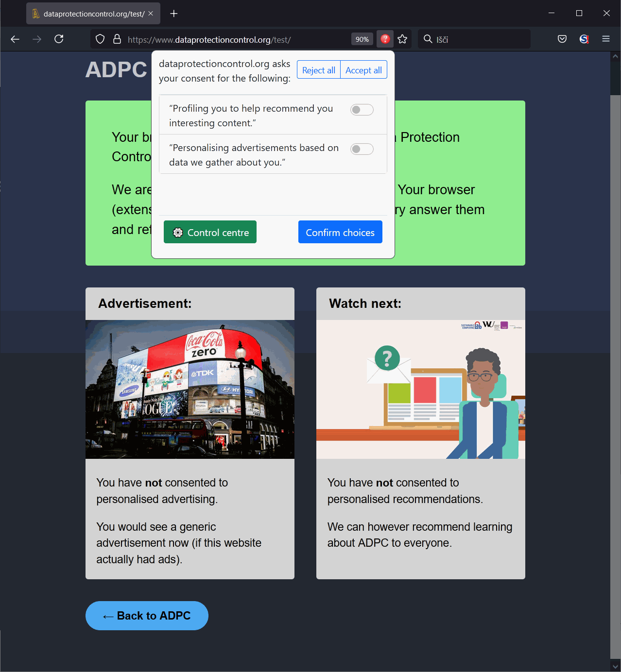Image resolution: width=621 pixels, height=672 pixels.
Task: Click the Back to ADPC button
Action: coord(146,616)
